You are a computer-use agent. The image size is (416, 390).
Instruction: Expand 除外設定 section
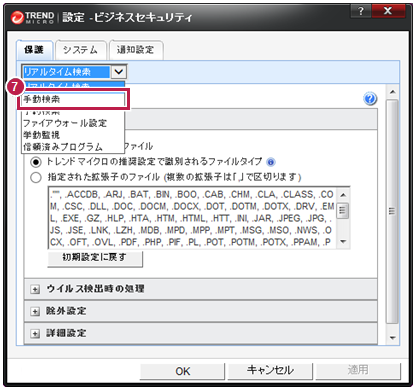[35, 311]
